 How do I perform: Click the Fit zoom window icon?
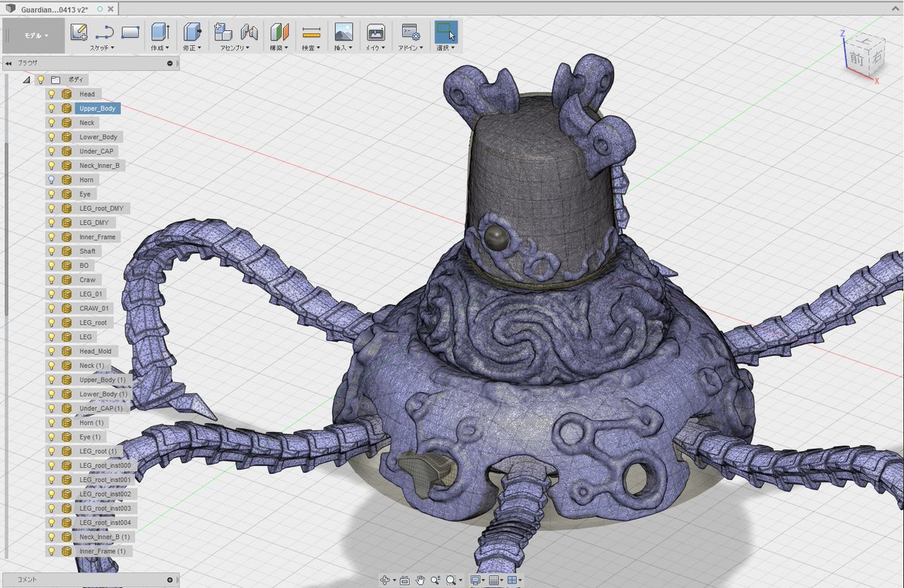tap(451, 580)
